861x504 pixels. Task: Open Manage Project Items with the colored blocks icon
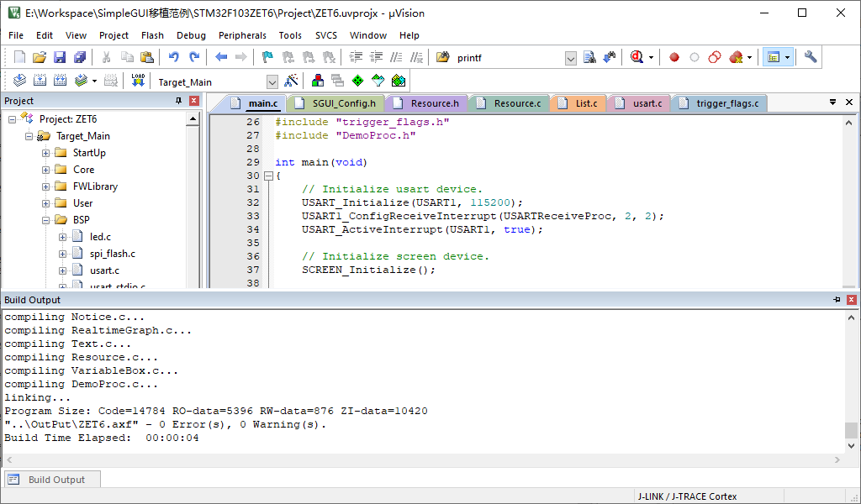(317, 81)
